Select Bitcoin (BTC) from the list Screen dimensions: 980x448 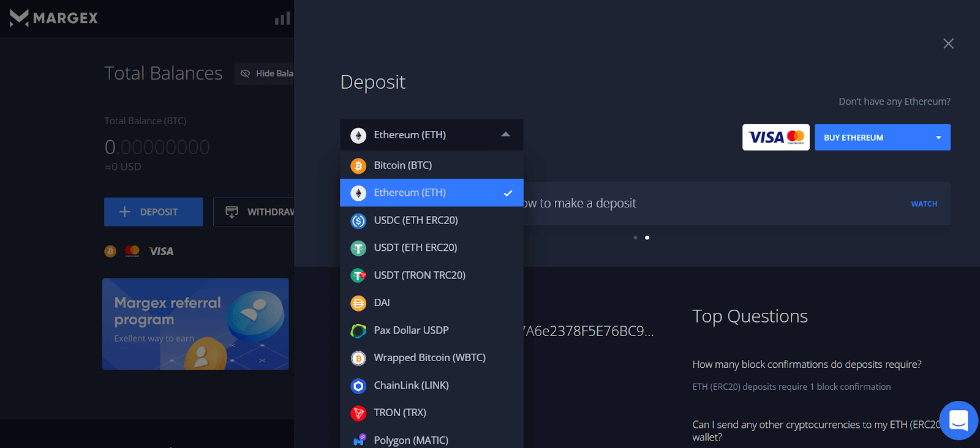(x=432, y=165)
